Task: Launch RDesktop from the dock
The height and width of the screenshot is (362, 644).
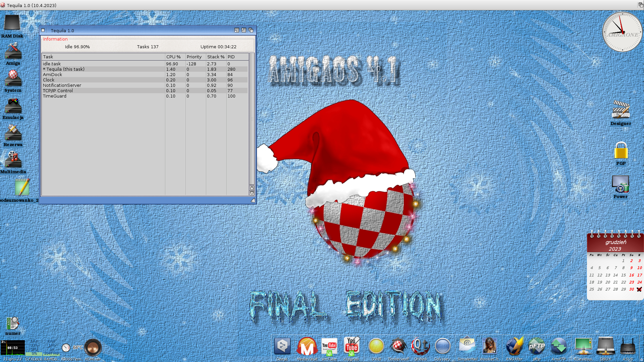Action: coord(583,349)
